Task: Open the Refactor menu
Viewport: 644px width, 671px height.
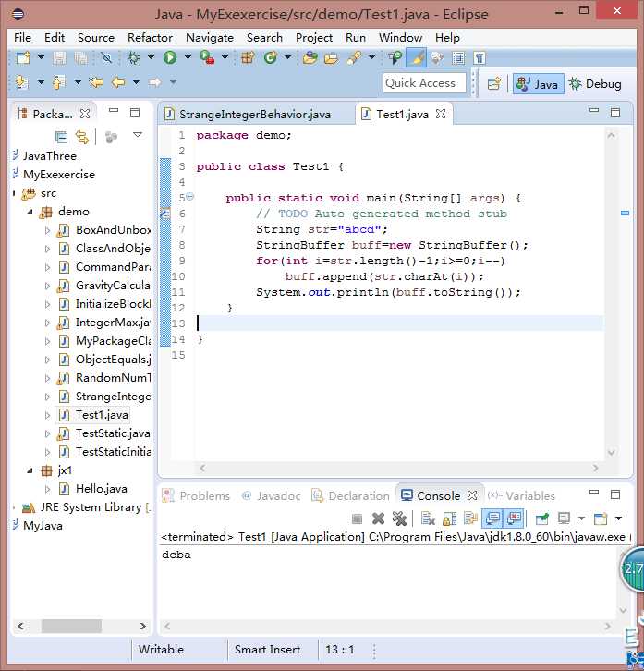Action: click(150, 38)
